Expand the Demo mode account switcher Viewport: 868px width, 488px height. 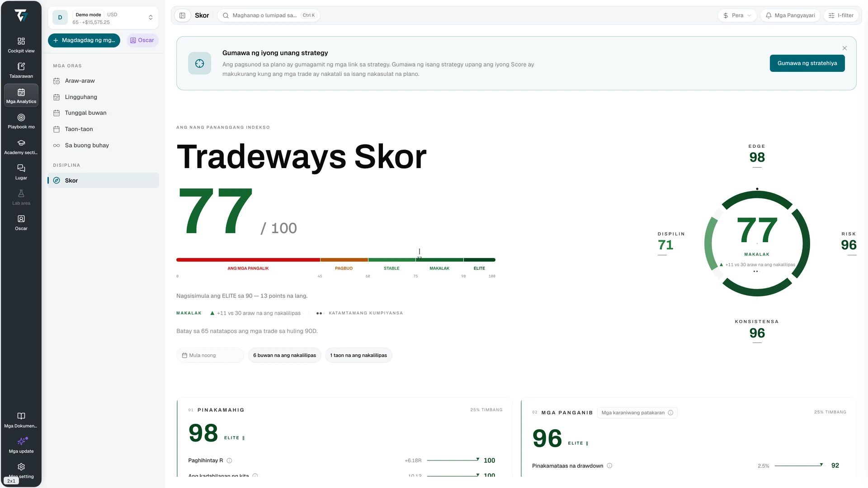coord(103,18)
